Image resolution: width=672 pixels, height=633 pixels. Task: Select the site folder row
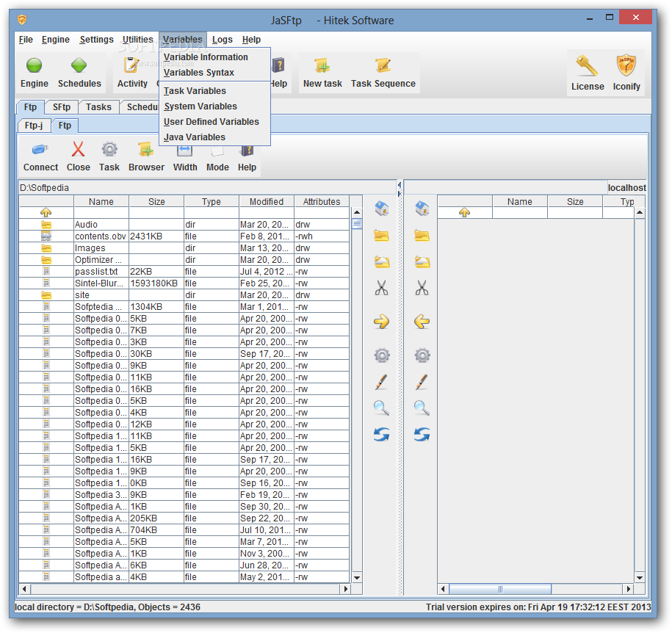tap(184, 295)
